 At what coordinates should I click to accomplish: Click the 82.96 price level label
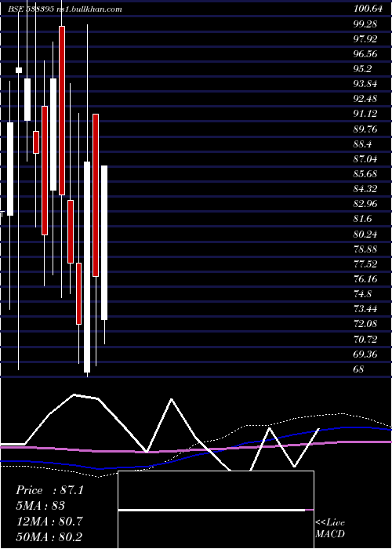point(365,204)
